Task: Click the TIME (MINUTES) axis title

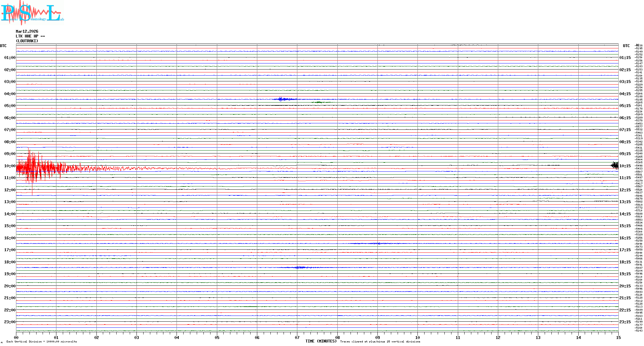Action: point(321,341)
